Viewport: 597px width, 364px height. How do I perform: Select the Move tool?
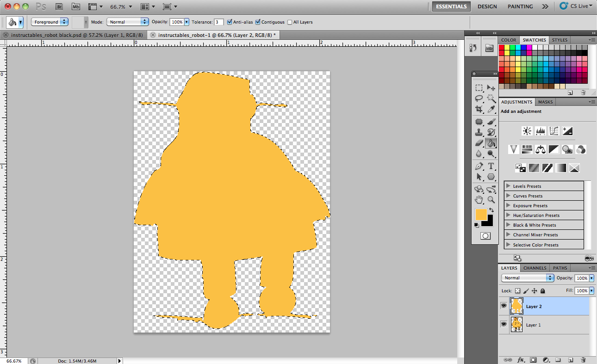491,87
